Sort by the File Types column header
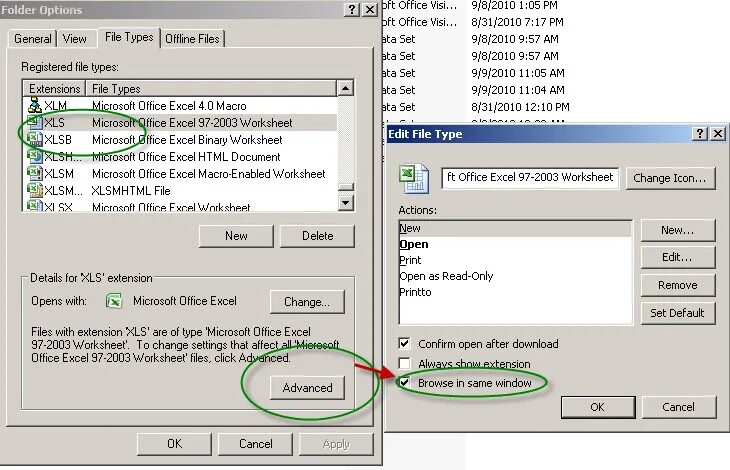Image resolution: width=730 pixels, height=470 pixels. [210, 88]
